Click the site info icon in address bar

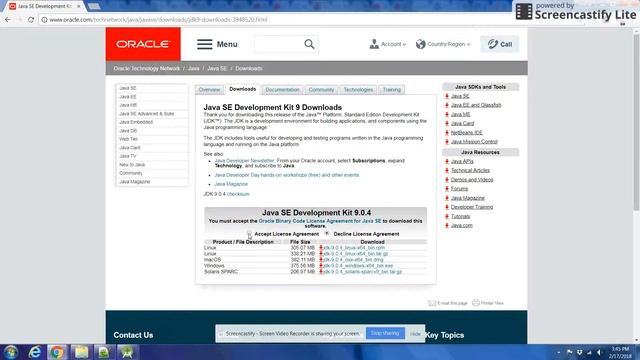[x=44, y=20]
